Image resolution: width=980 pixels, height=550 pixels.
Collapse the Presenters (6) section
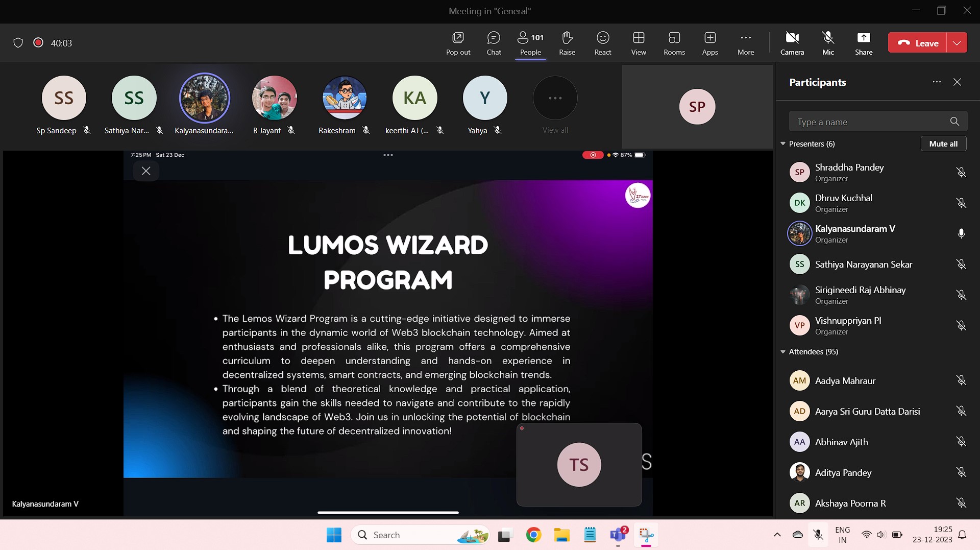click(783, 144)
